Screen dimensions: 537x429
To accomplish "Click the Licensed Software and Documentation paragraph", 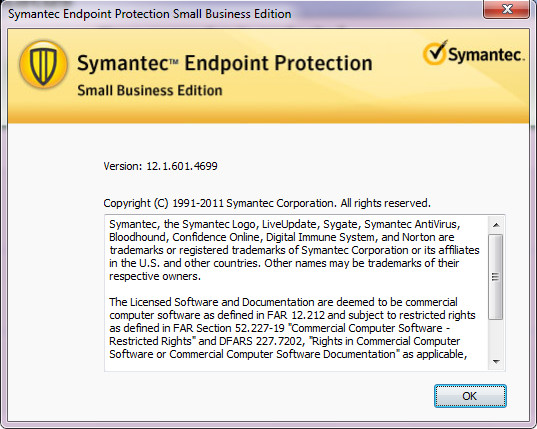I will coord(292,328).
